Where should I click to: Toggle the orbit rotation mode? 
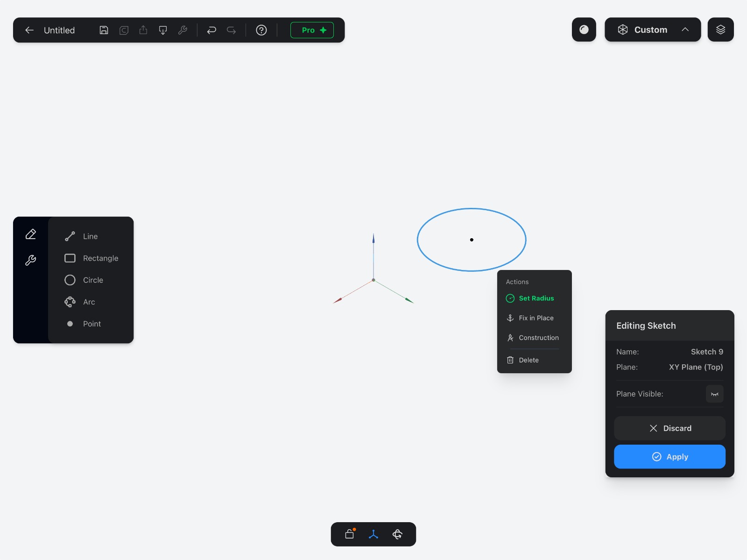coord(398,534)
